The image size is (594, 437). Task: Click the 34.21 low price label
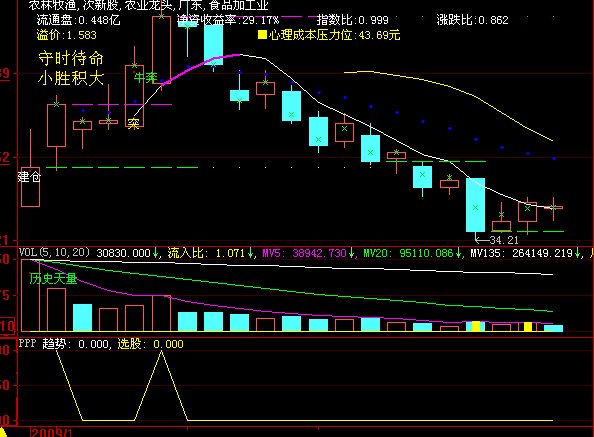coord(504,240)
